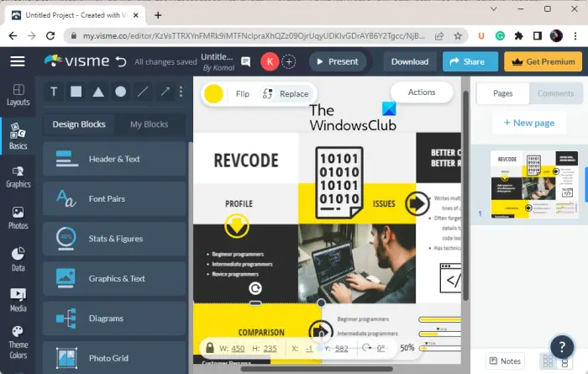Image resolution: width=588 pixels, height=374 pixels.
Task: Select the Text tool
Action: click(x=54, y=92)
